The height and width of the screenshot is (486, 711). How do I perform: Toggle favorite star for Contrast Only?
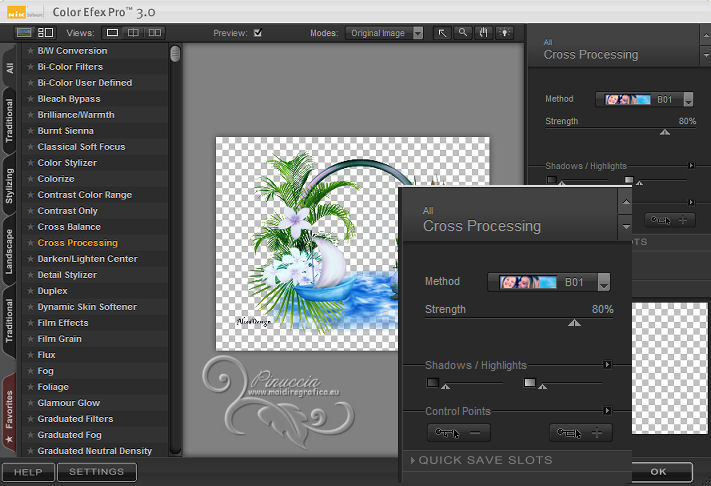click(x=30, y=211)
